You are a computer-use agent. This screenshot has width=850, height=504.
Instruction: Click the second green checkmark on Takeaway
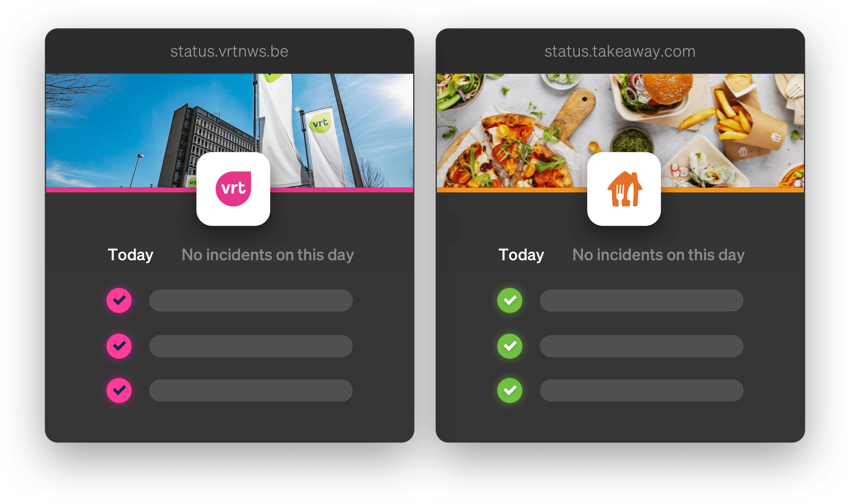510,345
